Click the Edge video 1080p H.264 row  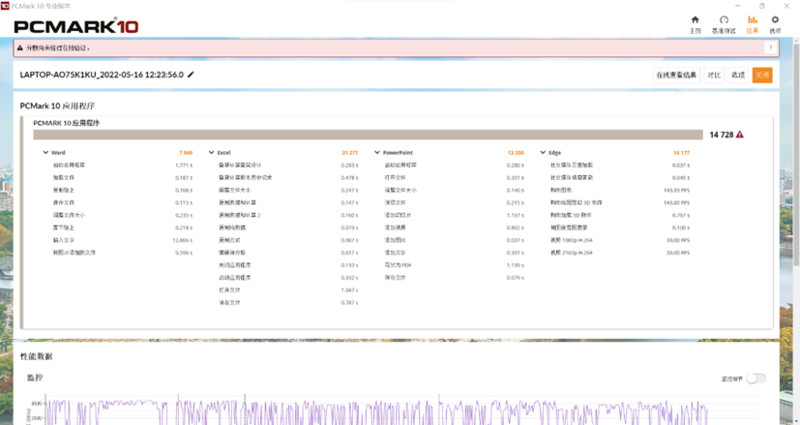620,240
